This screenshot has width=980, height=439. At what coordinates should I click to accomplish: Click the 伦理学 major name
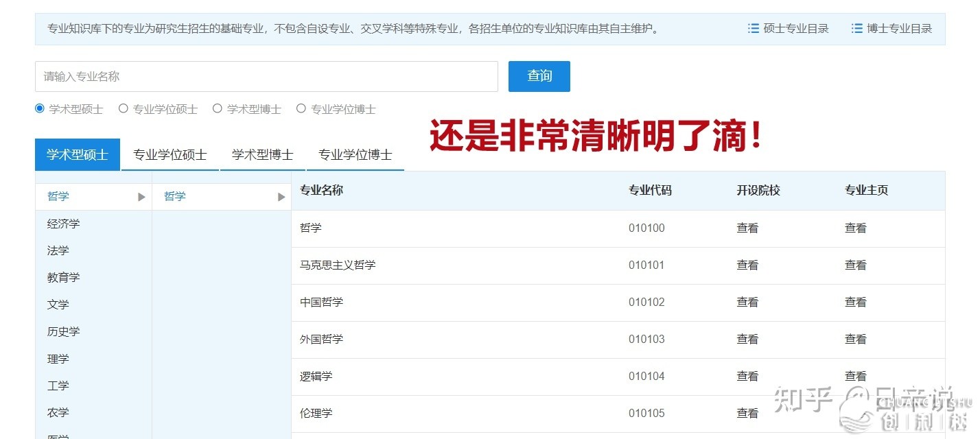pos(316,413)
